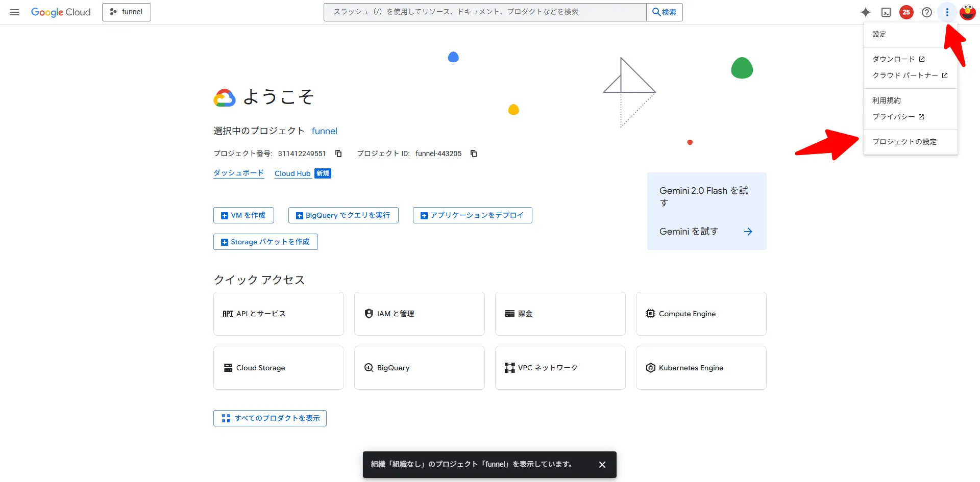Open API とサービス quick access card
Image resolution: width=980 pixels, height=482 pixels.
(279, 314)
